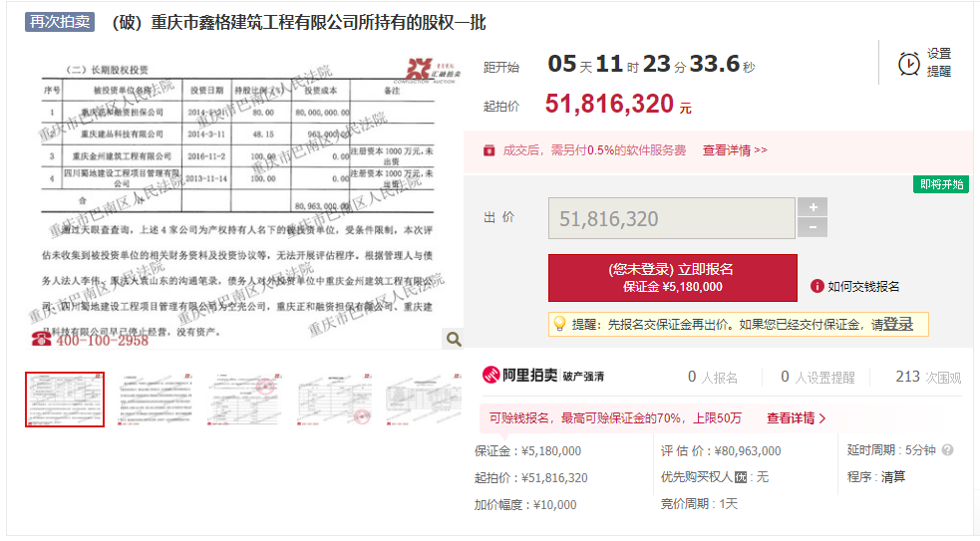Select the third document thumbnail
This screenshot has height=541, width=980.
244,400
